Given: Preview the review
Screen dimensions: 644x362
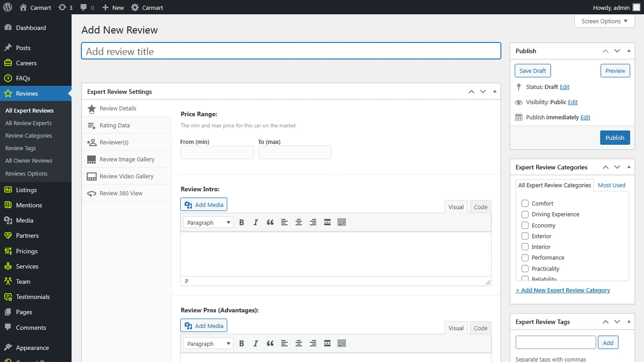Looking at the screenshot, I should pos(615,71).
